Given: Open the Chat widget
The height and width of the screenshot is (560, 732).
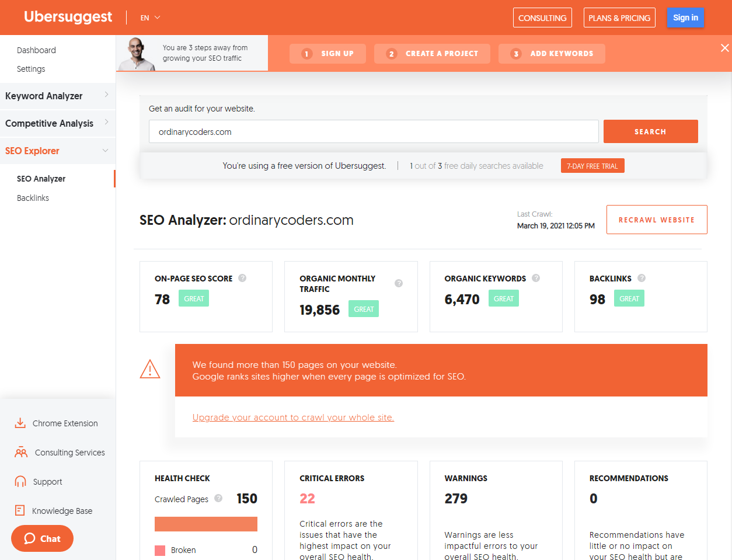Looking at the screenshot, I should coord(42,538).
